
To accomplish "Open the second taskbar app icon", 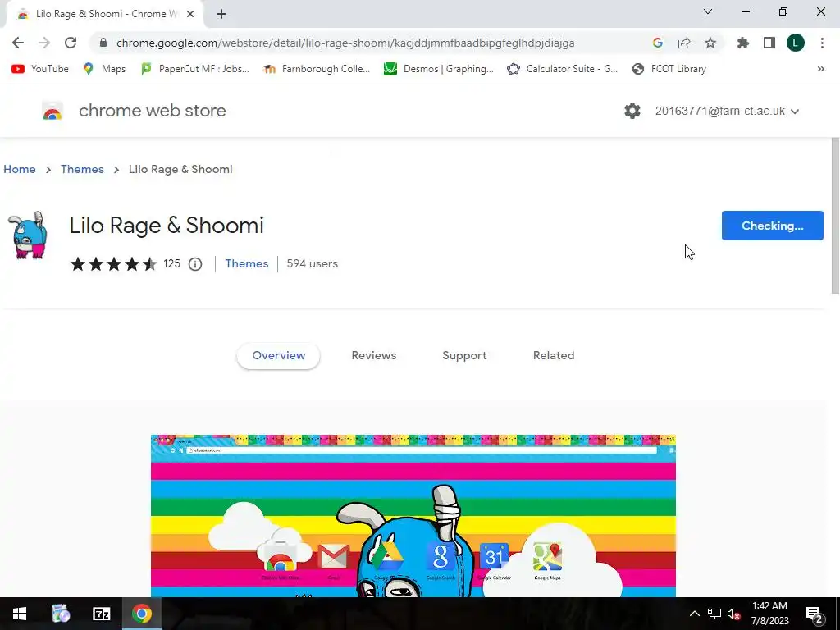I will click(61, 614).
